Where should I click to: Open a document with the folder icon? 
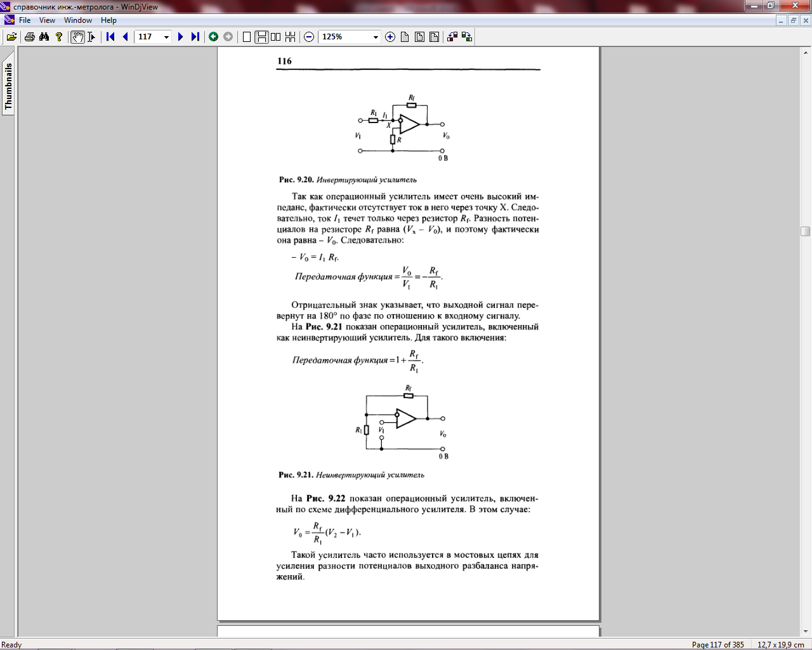tap(11, 37)
